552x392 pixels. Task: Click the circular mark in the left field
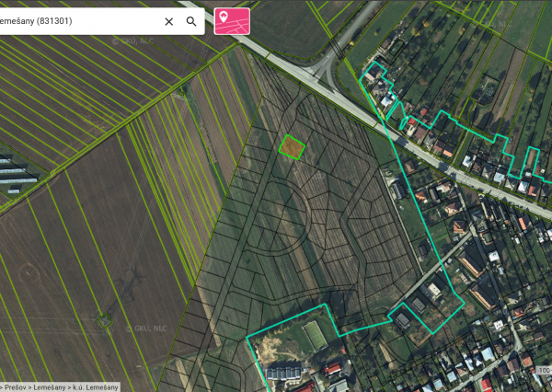click(x=29, y=272)
